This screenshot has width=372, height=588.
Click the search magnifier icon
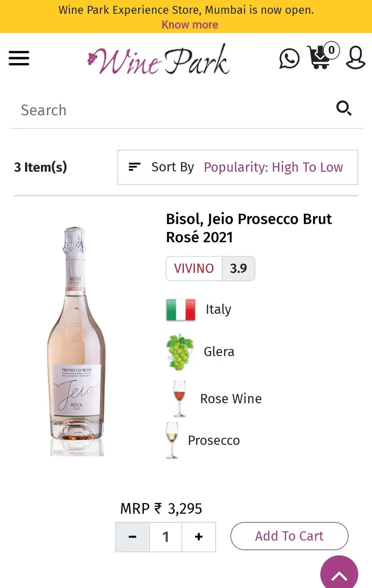tap(343, 108)
